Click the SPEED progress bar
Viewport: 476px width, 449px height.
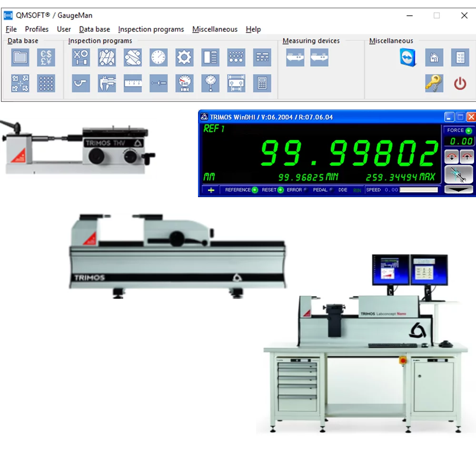point(418,190)
